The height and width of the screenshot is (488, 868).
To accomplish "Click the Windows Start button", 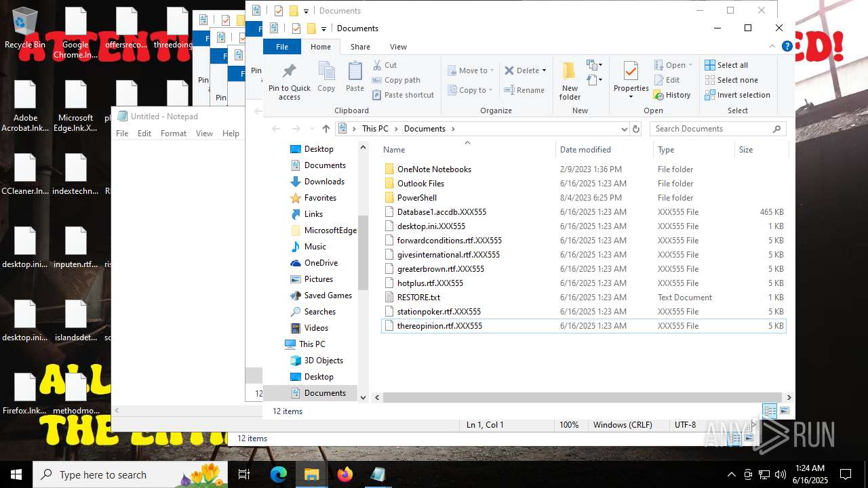I will [16, 474].
